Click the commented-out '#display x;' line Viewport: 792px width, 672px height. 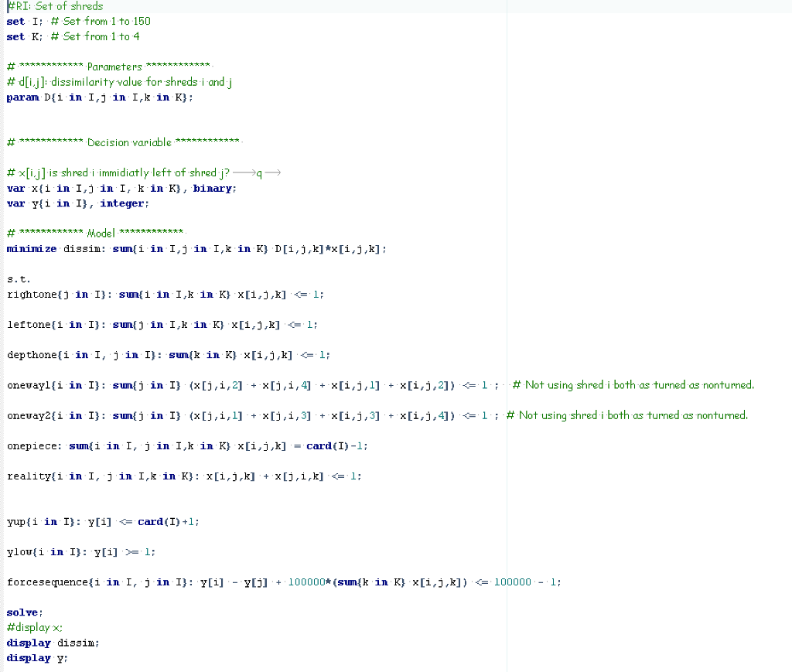[35, 627]
